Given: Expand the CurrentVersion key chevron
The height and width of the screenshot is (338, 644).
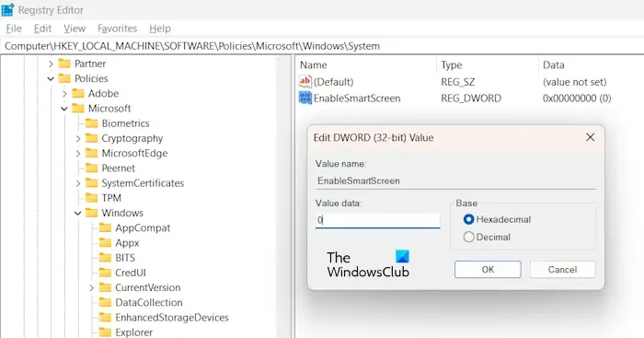Looking at the screenshot, I should [92, 288].
